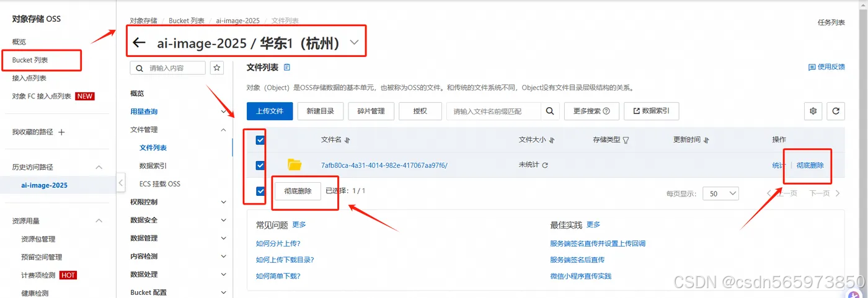
Task: Click the 新建目录 button
Action: [x=321, y=112]
